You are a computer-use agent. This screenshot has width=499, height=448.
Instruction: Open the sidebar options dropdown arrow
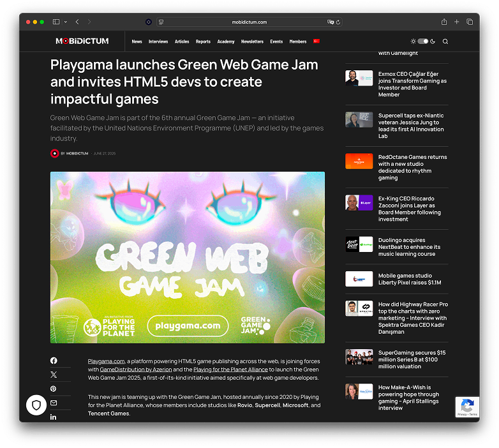(66, 22)
